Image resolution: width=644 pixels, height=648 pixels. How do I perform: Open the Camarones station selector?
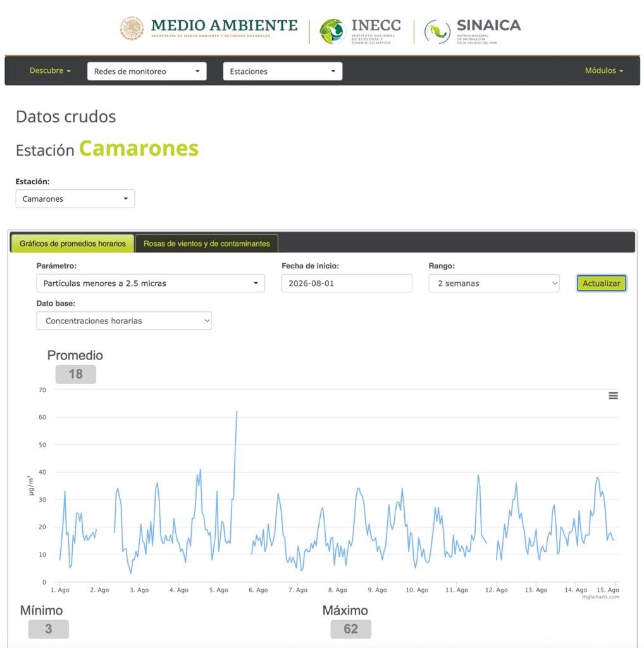[x=75, y=199]
